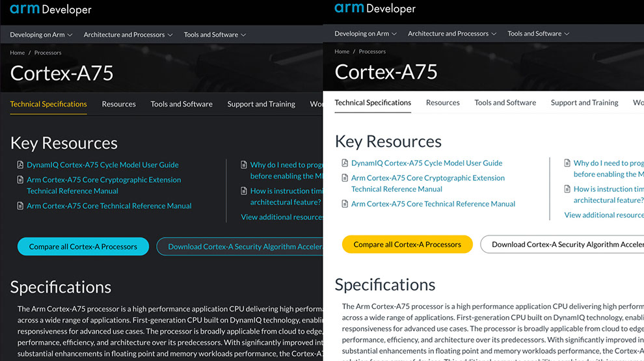Select 'Technical Specifications' tab on the light page

373,103
